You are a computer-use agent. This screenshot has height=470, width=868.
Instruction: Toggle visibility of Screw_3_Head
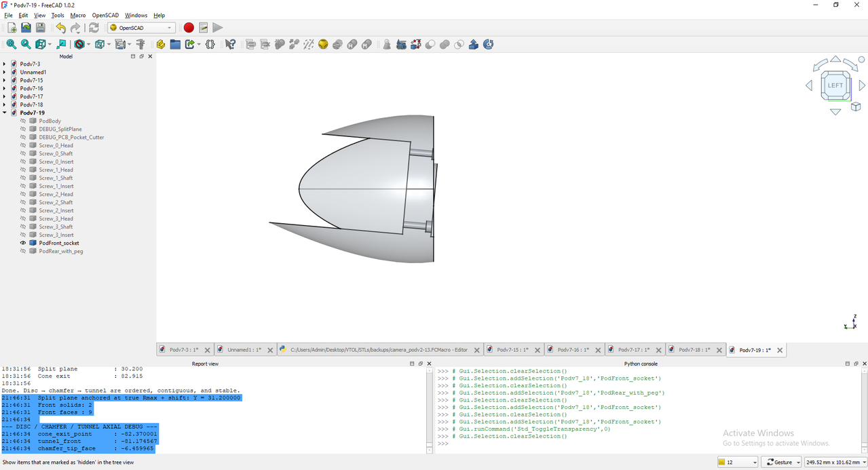pos(23,218)
